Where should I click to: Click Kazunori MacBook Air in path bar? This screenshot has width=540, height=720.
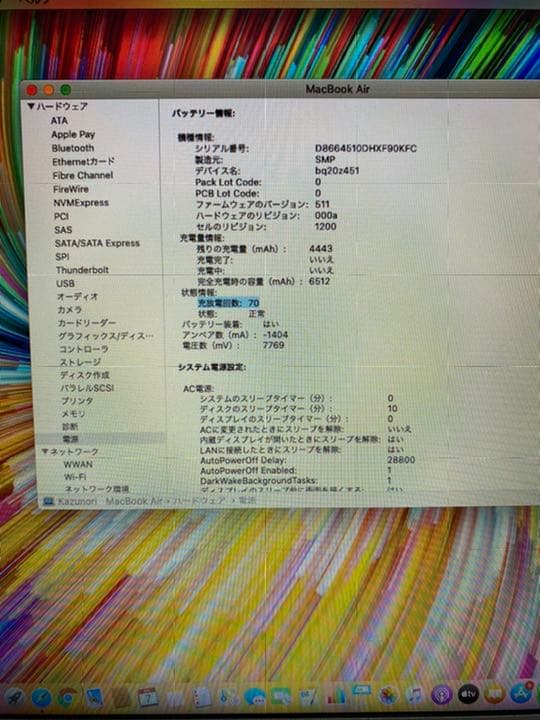tap(110, 501)
